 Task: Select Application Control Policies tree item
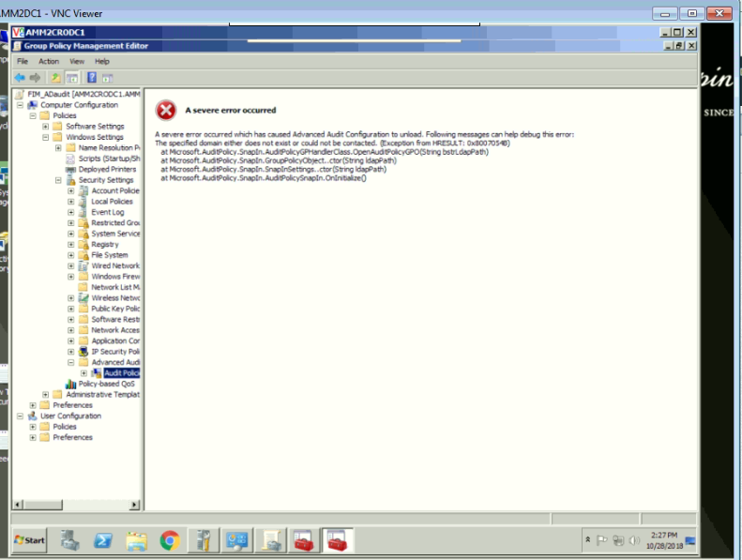[x=115, y=341]
